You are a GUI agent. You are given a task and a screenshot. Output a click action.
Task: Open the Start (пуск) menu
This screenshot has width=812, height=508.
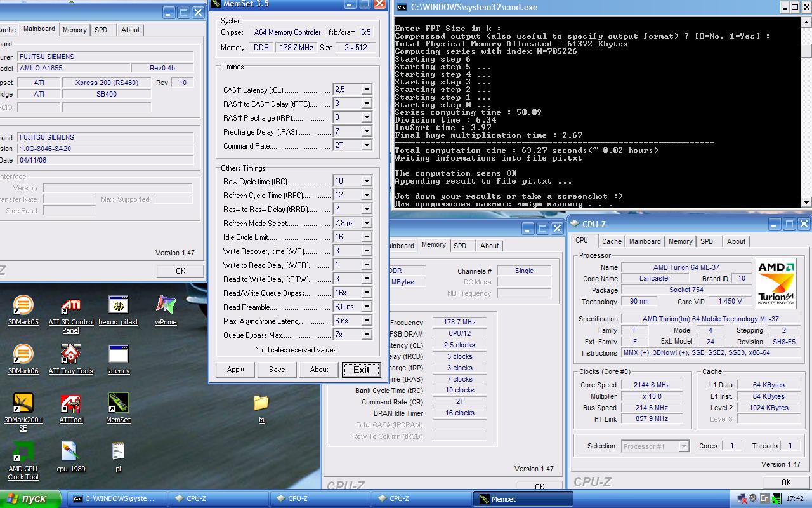point(30,499)
